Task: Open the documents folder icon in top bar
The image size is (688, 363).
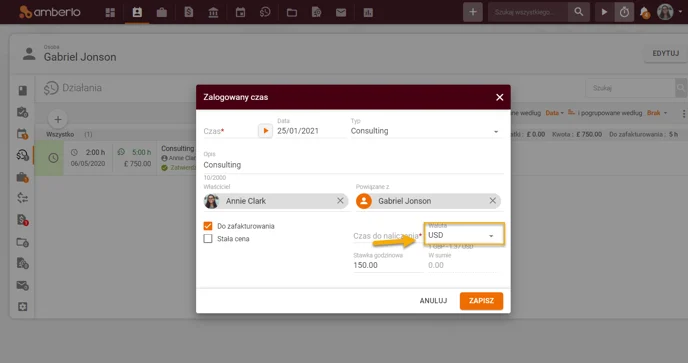Action: point(292,12)
